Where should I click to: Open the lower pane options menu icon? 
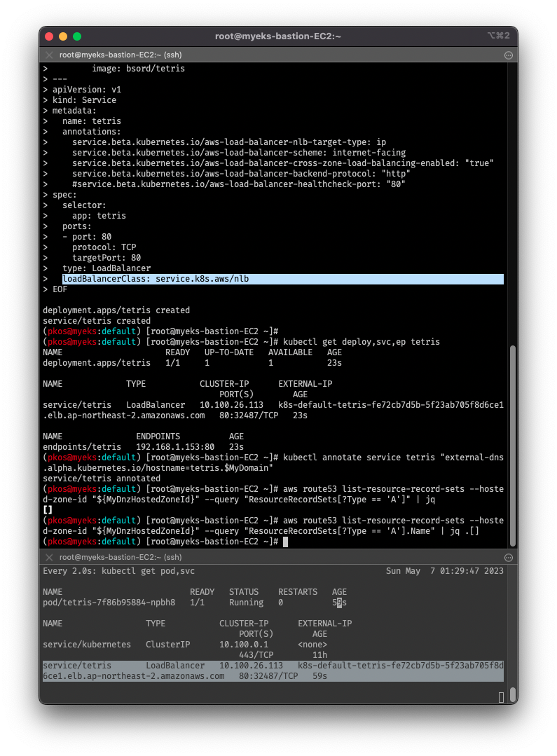click(508, 558)
